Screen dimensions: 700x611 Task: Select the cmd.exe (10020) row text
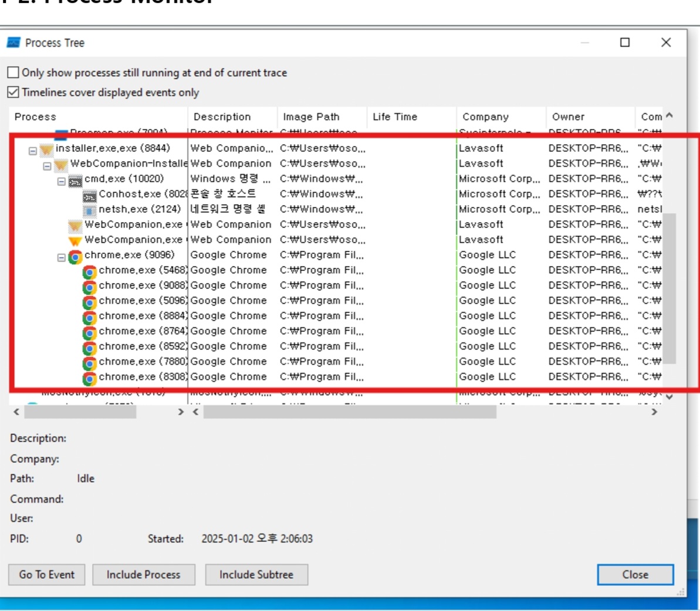[124, 179]
